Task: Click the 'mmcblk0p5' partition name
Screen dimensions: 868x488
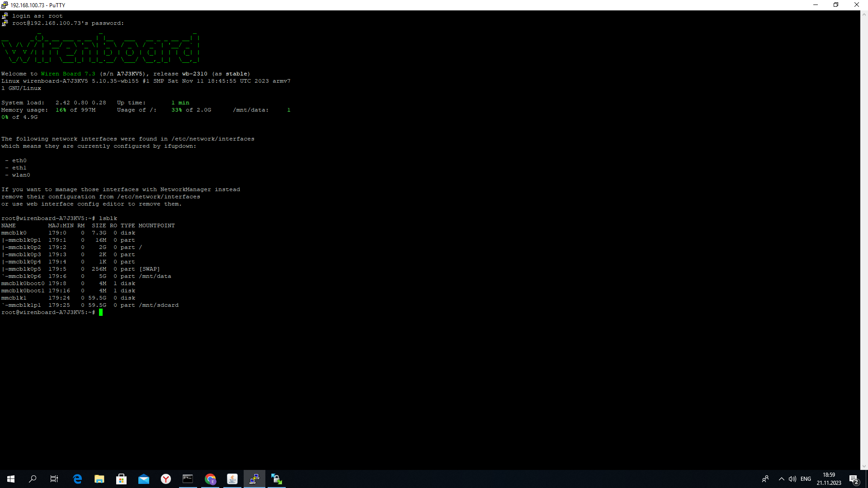Action: point(24,269)
